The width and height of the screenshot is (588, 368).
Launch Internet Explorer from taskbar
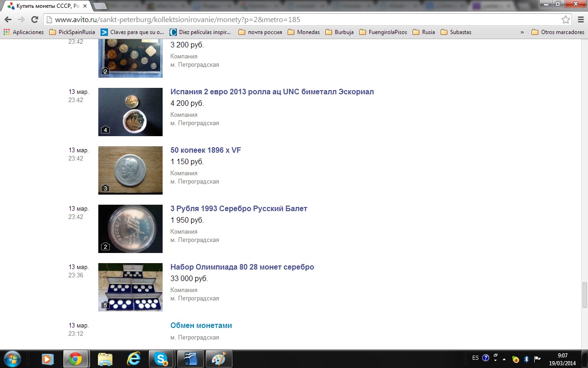133,359
